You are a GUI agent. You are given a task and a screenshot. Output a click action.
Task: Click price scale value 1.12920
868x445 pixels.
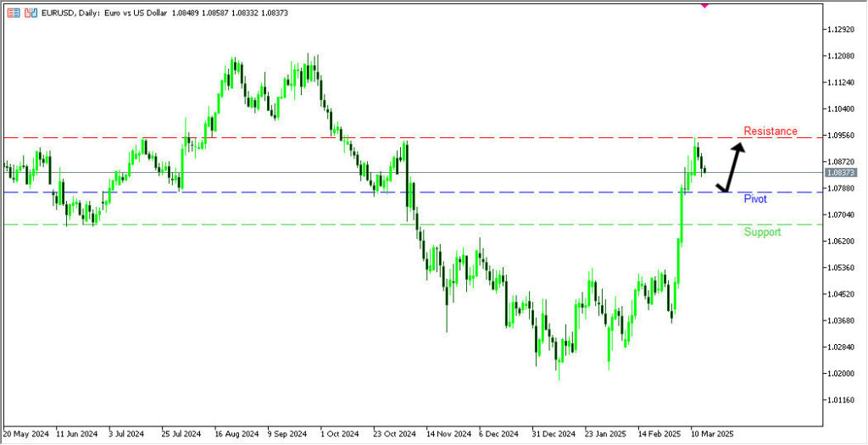click(x=840, y=30)
